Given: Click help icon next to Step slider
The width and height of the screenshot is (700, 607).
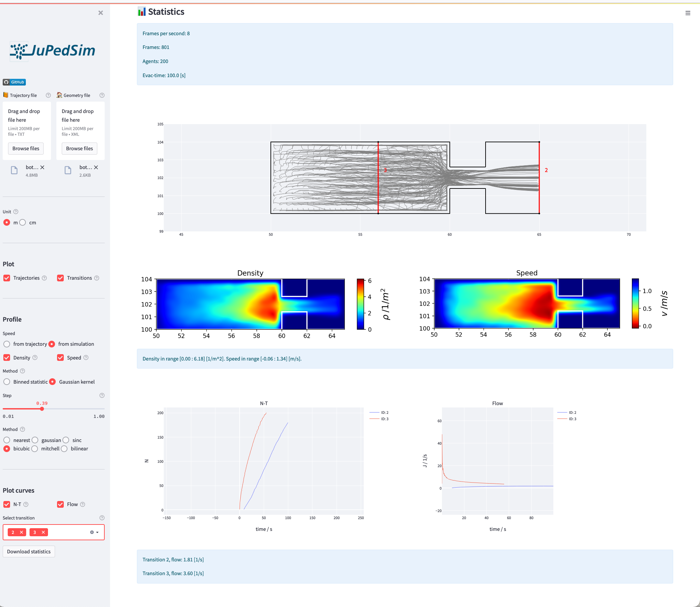Looking at the screenshot, I should pos(102,396).
